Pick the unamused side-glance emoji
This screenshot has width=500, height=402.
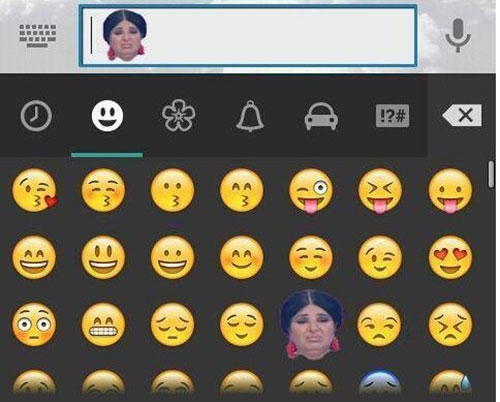tap(380, 324)
